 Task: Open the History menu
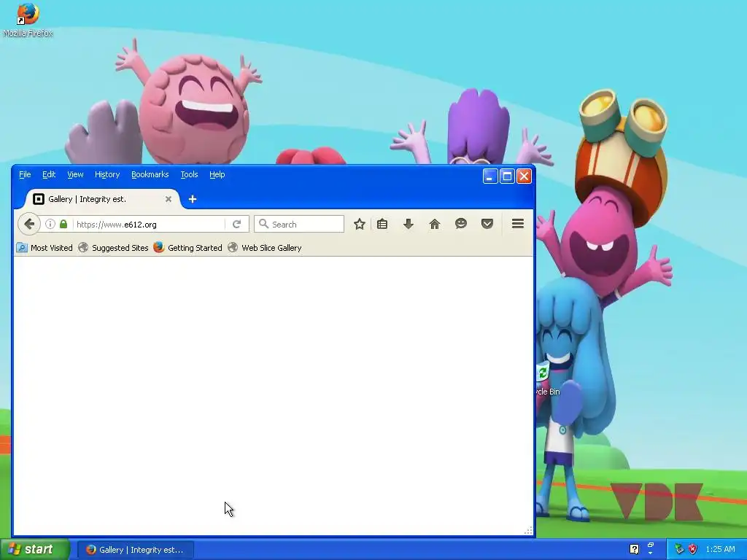pos(107,174)
